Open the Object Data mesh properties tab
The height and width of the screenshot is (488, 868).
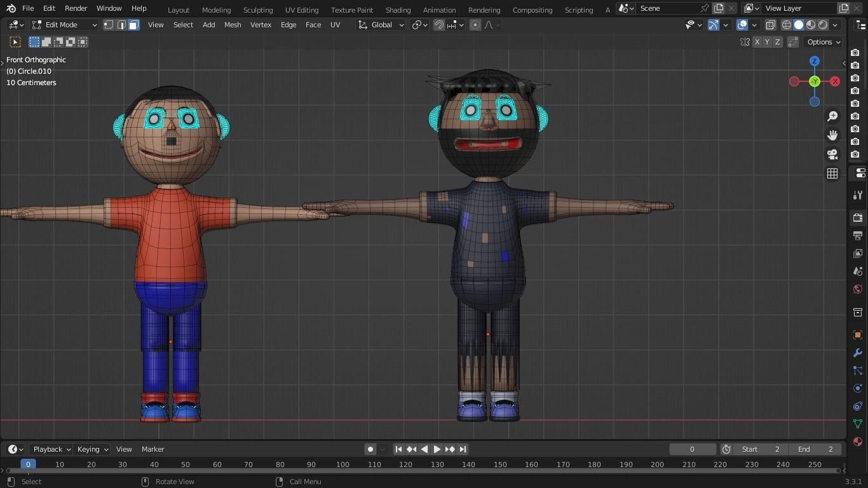point(858,424)
